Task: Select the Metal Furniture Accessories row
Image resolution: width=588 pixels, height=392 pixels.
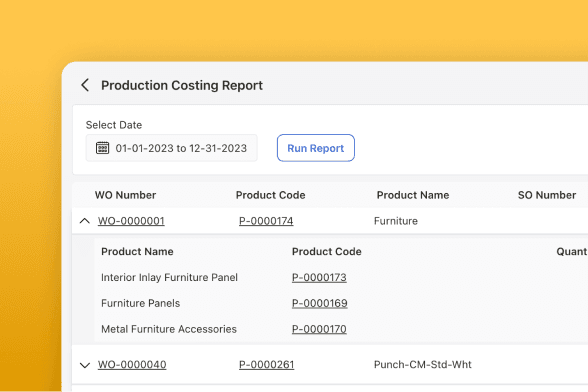Action: [341, 329]
